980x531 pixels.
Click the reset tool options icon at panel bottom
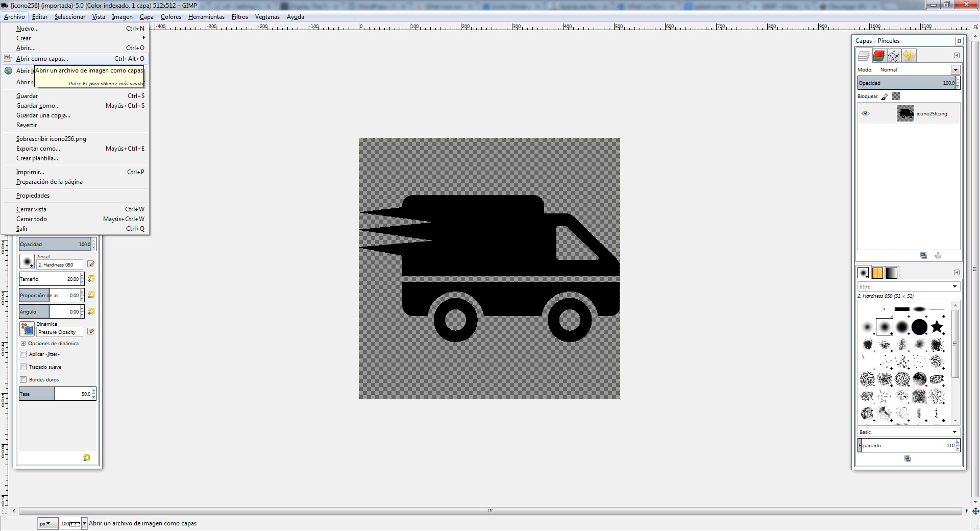click(x=87, y=458)
